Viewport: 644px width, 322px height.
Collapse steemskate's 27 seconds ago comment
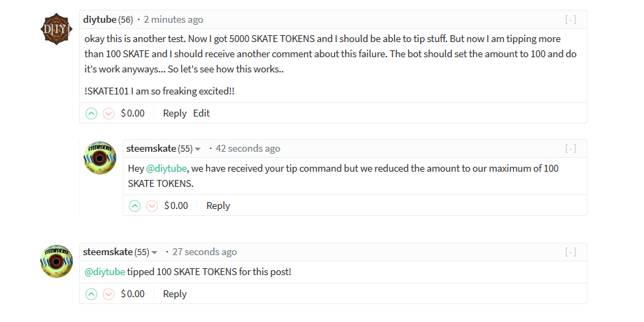click(x=570, y=252)
